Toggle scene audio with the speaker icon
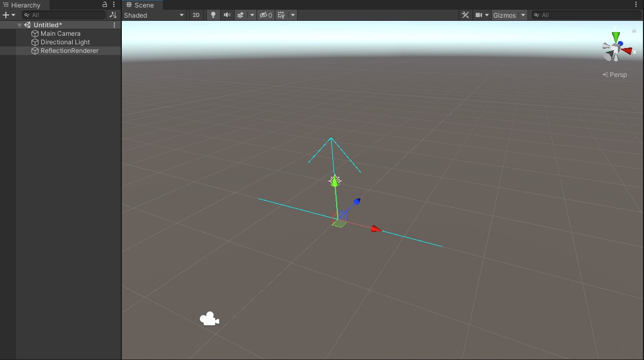 tap(227, 15)
